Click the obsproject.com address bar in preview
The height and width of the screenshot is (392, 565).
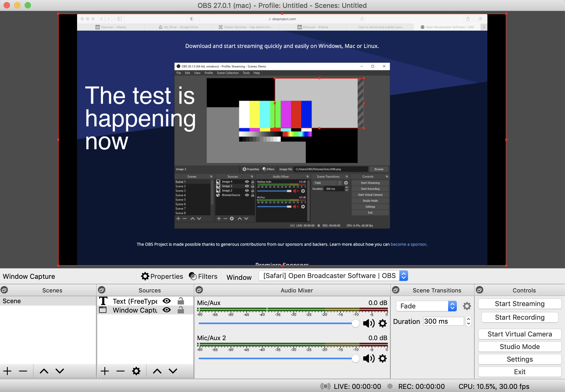pyautogui.click(x=282, y=19)
